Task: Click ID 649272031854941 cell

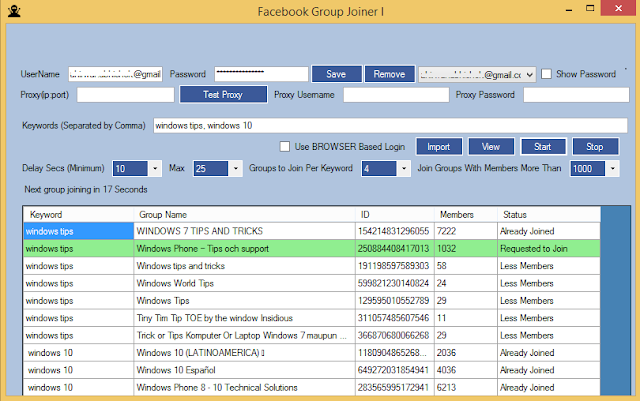Action: coord(393,370)
